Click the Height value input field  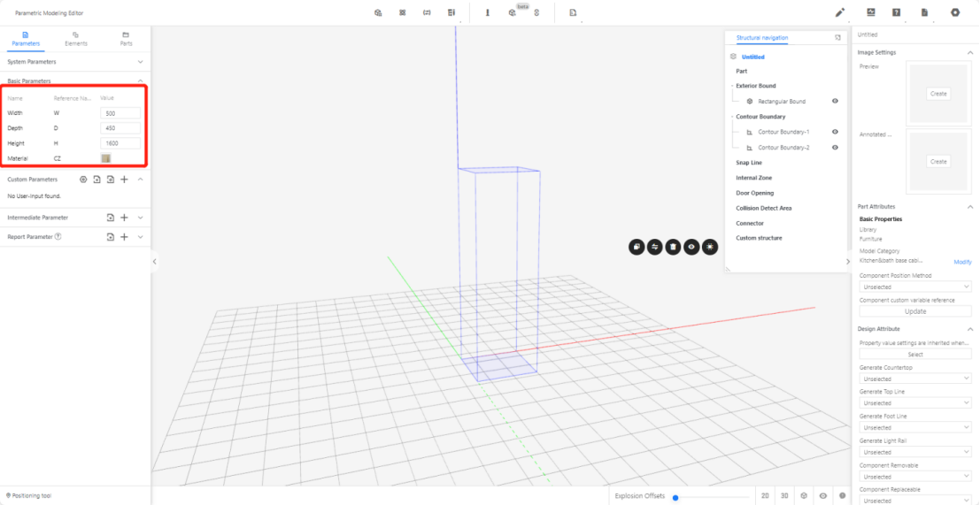coord(120,143)
